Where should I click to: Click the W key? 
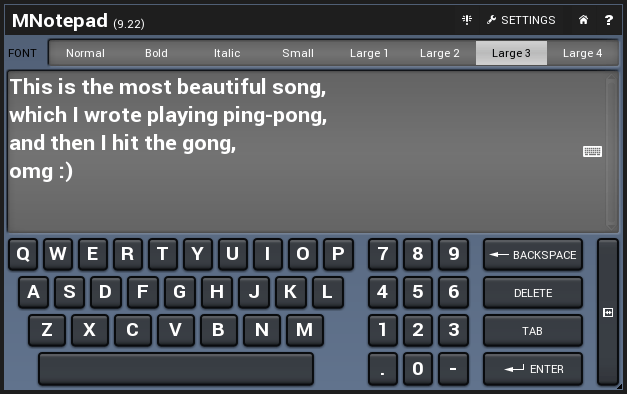coord(58,254)
